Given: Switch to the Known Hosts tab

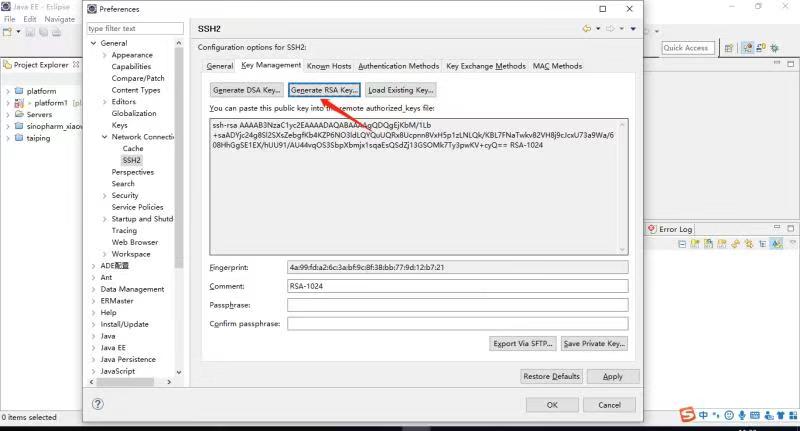Looking at the screenshot, I should click(x=329, y=66).
